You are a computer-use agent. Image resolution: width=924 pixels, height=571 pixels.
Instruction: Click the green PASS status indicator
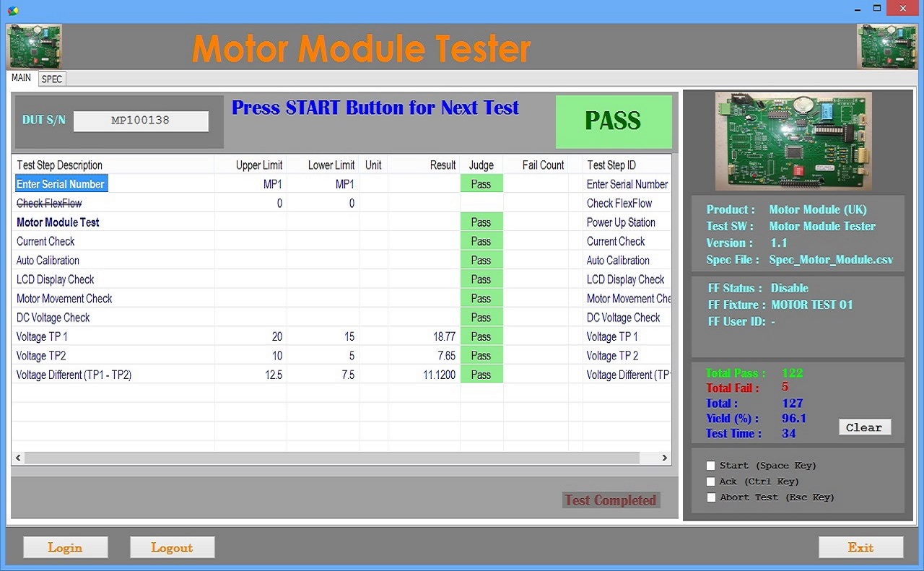[614, 121]
